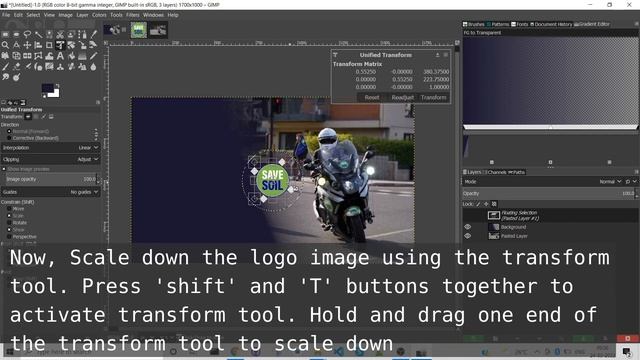Toggle the lock pixels brush icon
Screen dimensions: 640x360
pyautogui.click(x=478, y=204)
